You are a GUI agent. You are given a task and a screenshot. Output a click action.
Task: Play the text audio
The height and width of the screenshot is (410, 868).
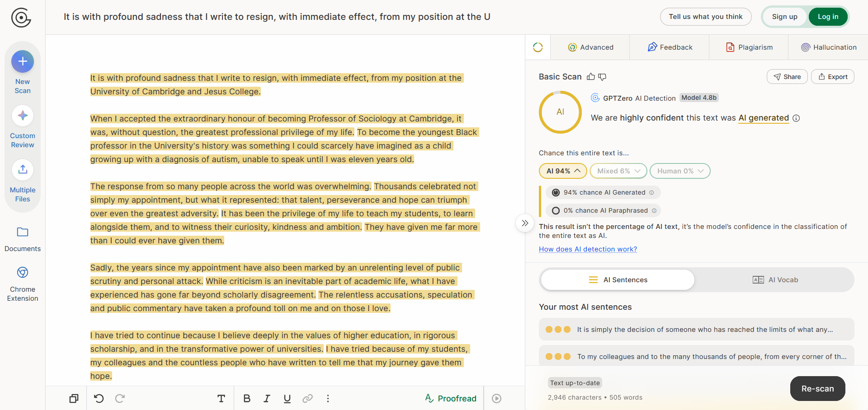(x=496, y=398)
